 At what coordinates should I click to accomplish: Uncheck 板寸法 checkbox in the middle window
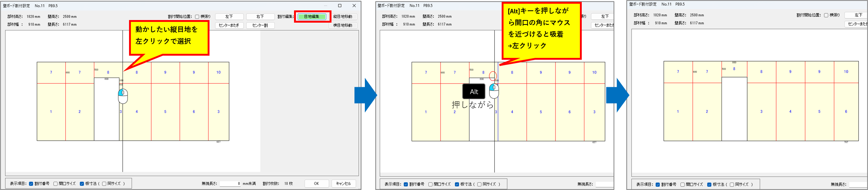[457, 184]
